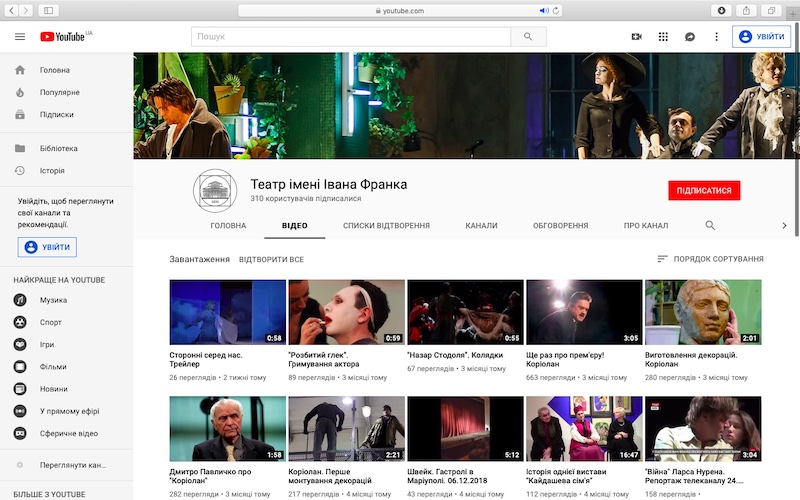Select Ігри gaming category icon

(20, 344)
